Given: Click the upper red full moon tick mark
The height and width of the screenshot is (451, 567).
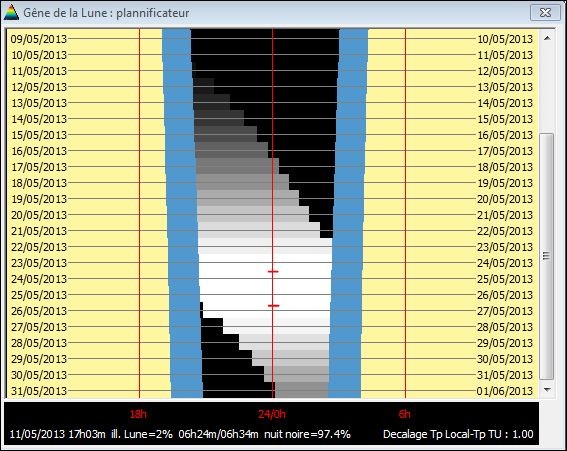Looking at the screenshot, I should click(273, 271).
